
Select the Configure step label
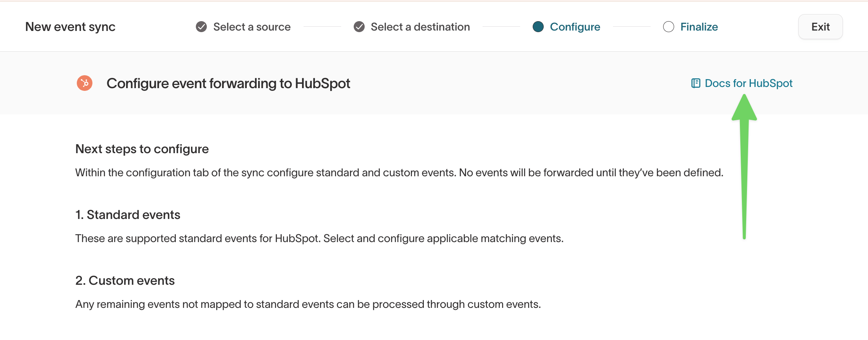(x=575, y=27)
